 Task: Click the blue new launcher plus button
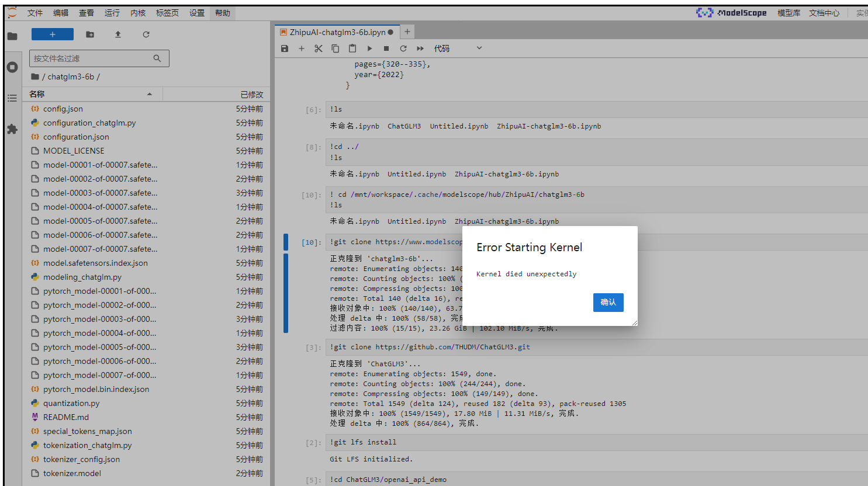53,34
